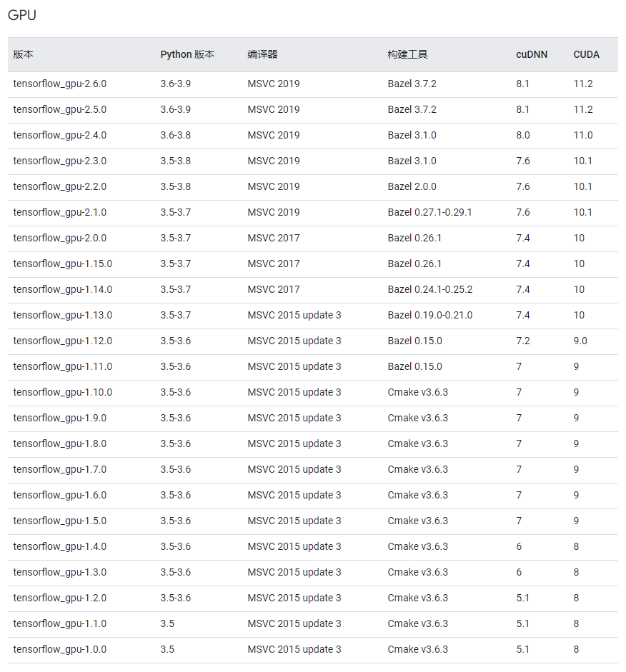This screenshot has height=672, width=626.
Task: Click the "版本" column header
Action: coord(23,54)
